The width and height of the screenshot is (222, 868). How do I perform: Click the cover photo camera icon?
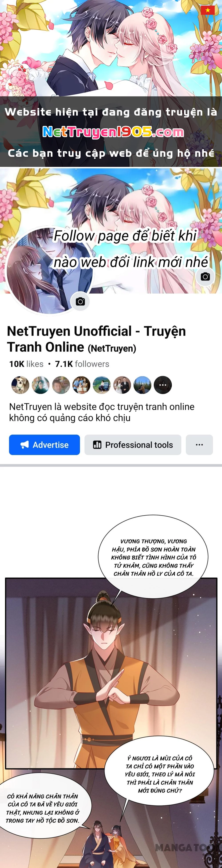coord(205,277)
